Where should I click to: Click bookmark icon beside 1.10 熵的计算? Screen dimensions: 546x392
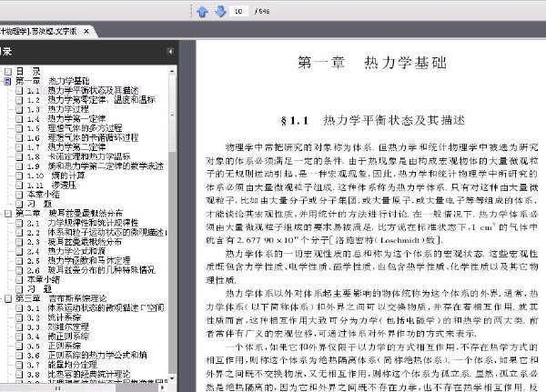[x=19, y=176]
